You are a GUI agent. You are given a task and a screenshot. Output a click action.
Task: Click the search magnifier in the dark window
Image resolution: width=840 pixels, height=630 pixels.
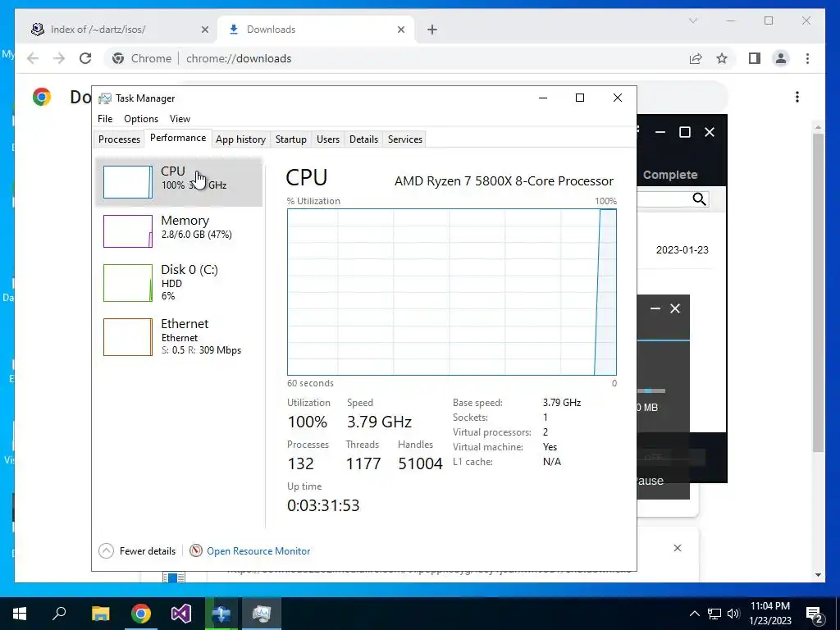pos(699,199)
